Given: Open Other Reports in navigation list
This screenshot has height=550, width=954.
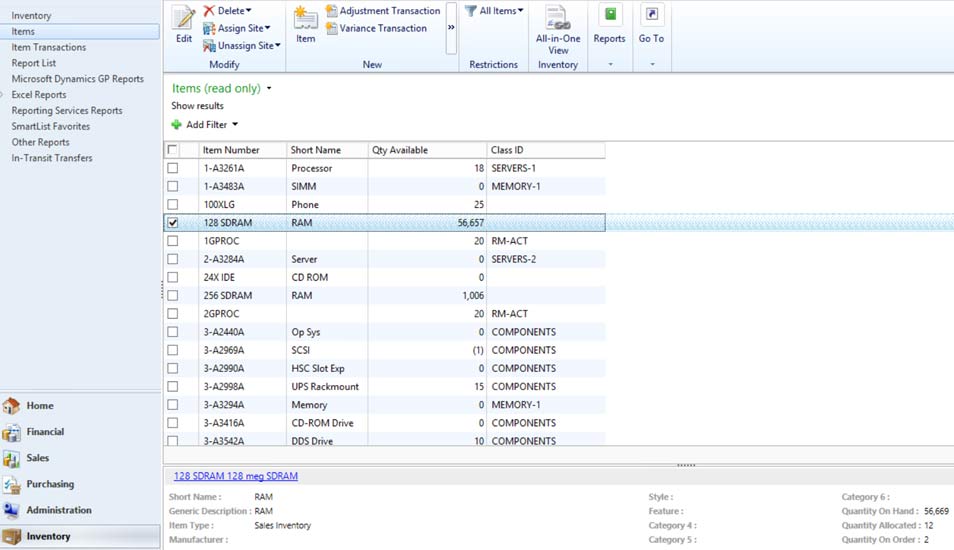Looking at the screenshot, I should click(40, 142).
